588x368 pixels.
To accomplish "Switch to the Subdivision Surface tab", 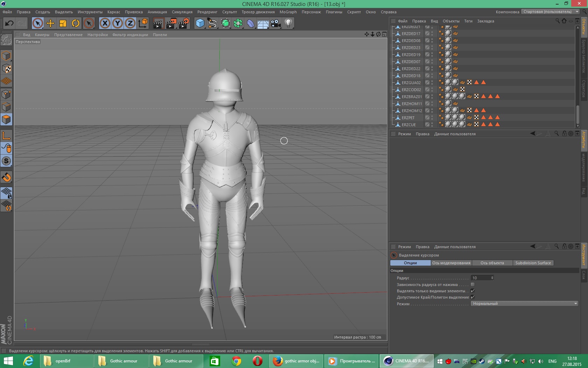I will 533,263.
